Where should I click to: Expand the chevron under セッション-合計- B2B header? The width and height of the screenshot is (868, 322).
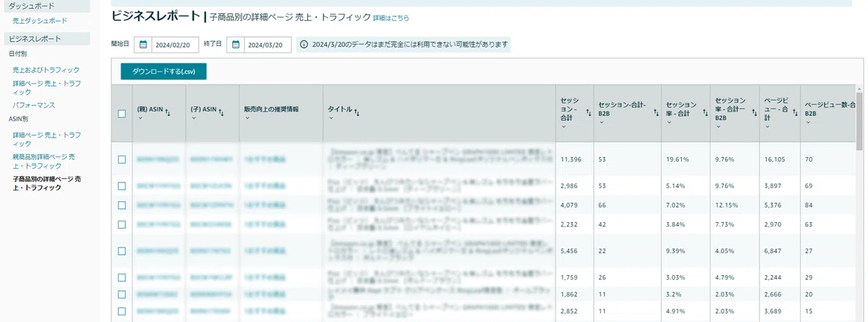pos(601,122)
